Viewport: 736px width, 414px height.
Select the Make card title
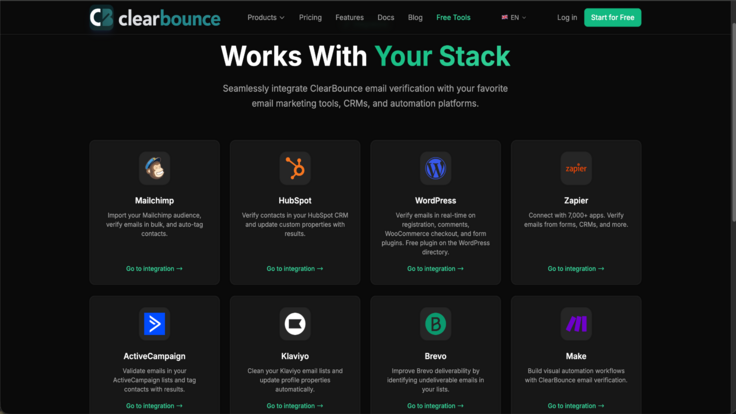[x=576, y=356]
